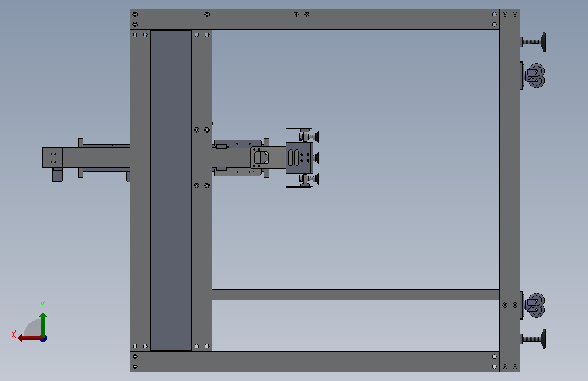Select the thin horizontal cross bar
588x381 pixels.
point(355,294)
